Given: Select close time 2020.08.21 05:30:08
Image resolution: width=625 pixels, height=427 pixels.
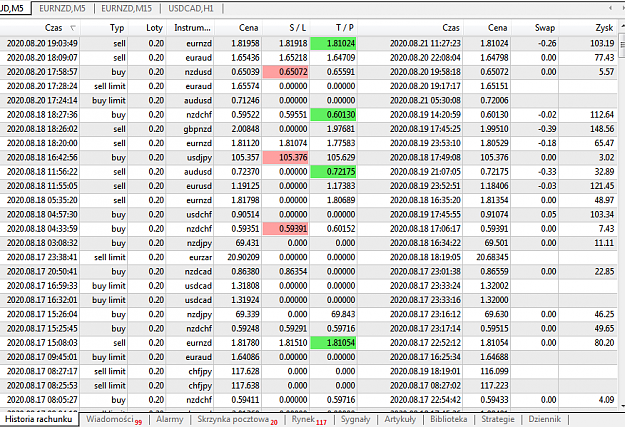Looking at the screenshot, I should coord(425,100).
